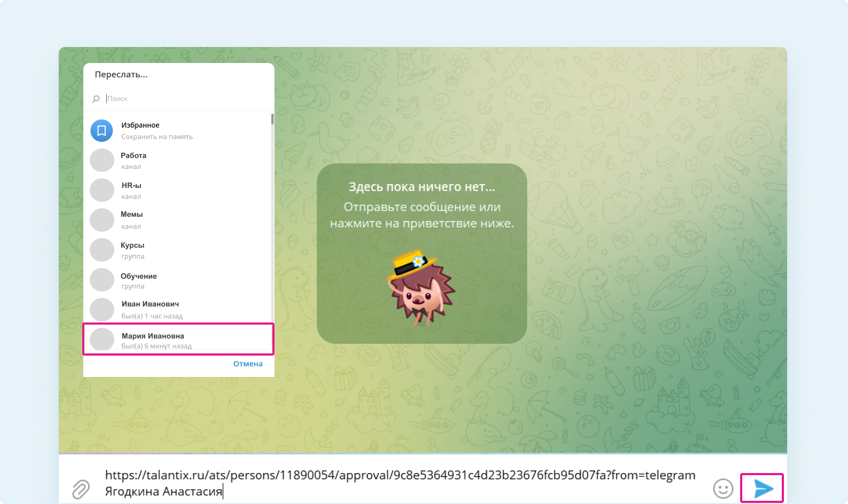
Task: Choose the Обучение group name
Action: pyautogui.click(x=139, y=276)
